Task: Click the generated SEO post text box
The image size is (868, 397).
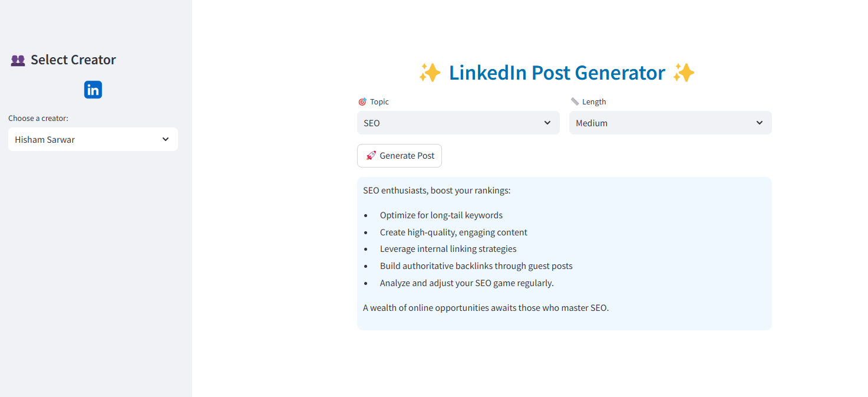Action: 564,253
